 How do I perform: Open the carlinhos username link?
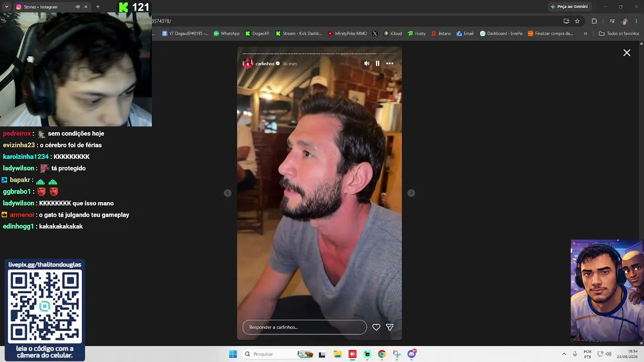coord(265,64)
